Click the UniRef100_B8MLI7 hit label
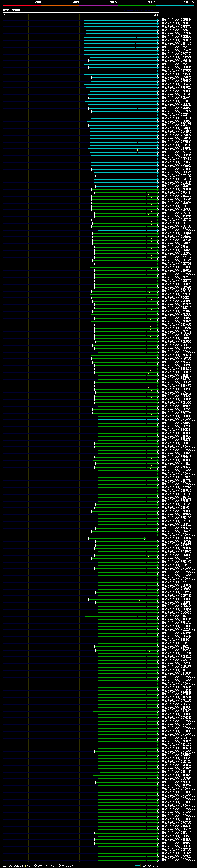Screen dimensions: 197x868 pyautogui.click(x=177, y=369)
